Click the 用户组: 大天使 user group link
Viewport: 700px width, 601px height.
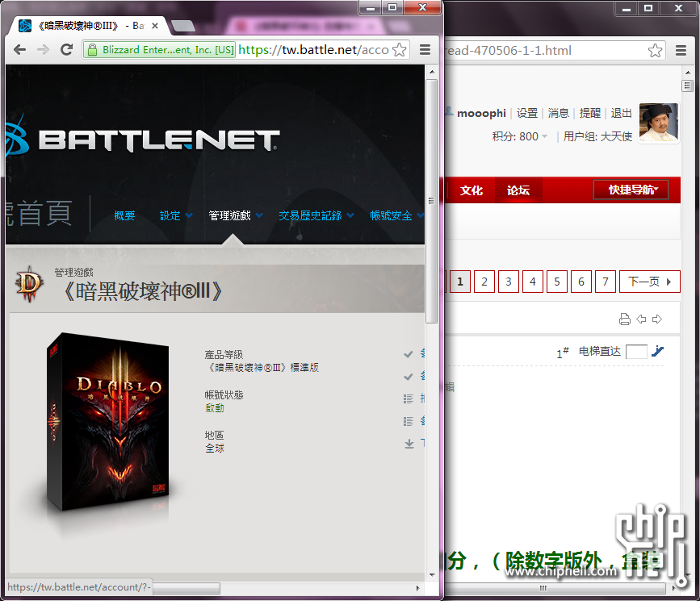[x=597, y=136]
